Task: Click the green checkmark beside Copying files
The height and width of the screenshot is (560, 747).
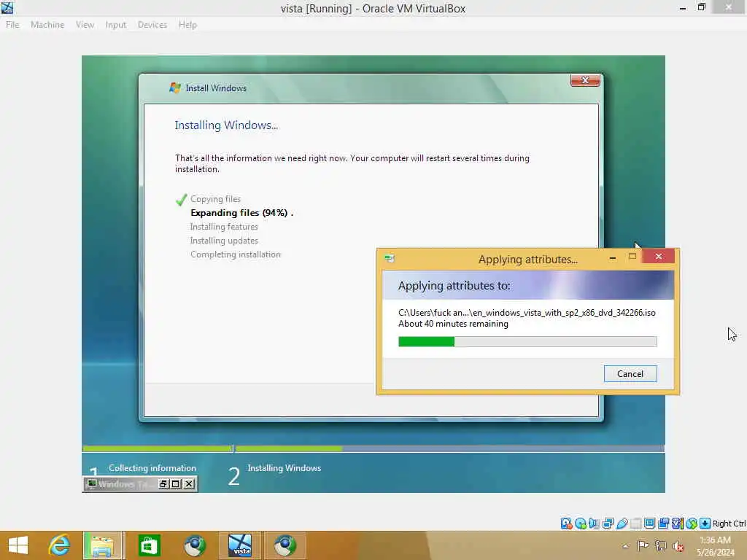Action: (x=181, y=200)
